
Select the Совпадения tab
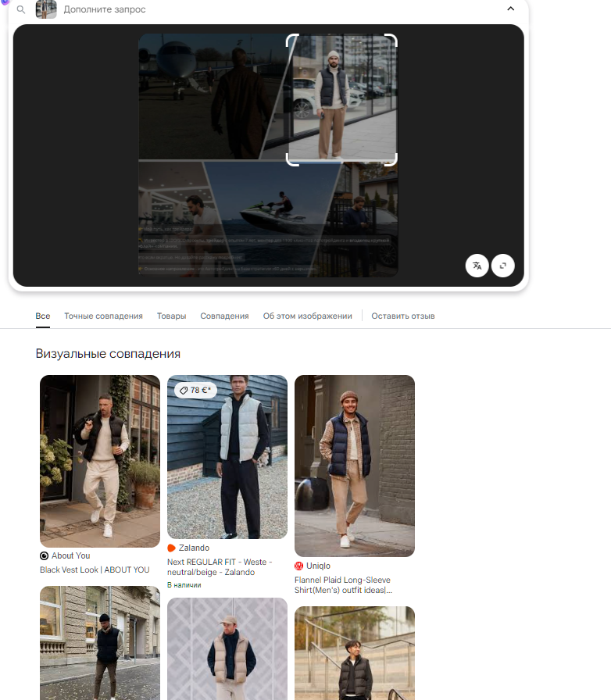click(224, 316)
